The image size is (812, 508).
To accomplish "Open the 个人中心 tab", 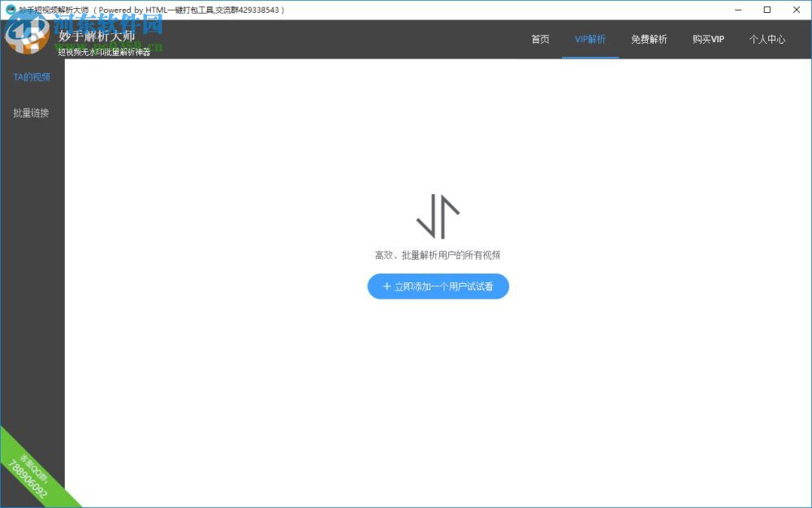I will pyautogui.click(x=767, y=39).
